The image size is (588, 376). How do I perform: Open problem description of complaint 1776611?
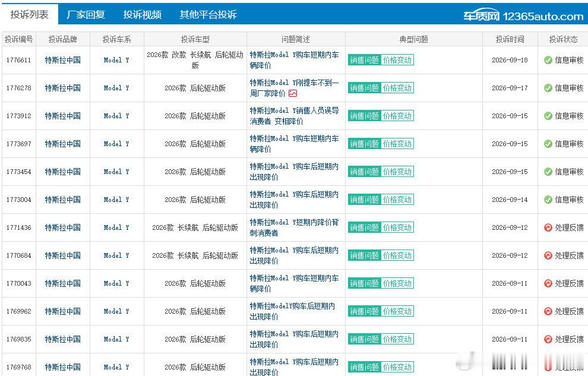click(294, 60)
